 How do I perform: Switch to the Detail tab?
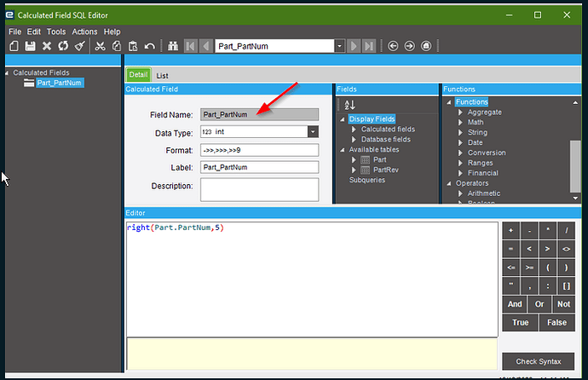138,75
